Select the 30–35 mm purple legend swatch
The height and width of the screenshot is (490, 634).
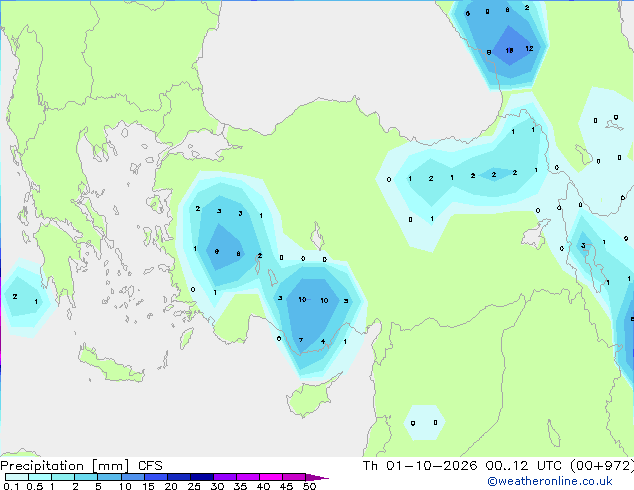pyautogui.click(x=224, y=477)
